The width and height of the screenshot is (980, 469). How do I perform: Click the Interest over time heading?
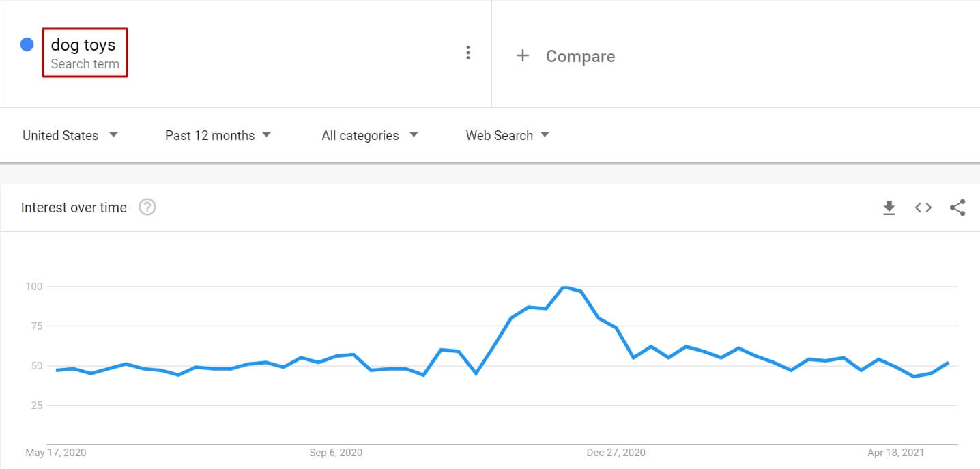pyautogui.click(x=74, y=208)
